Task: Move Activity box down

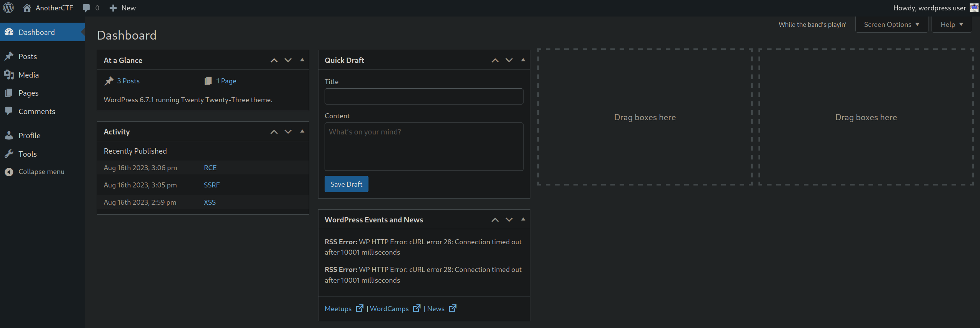Action: click(x=288, y=132)
